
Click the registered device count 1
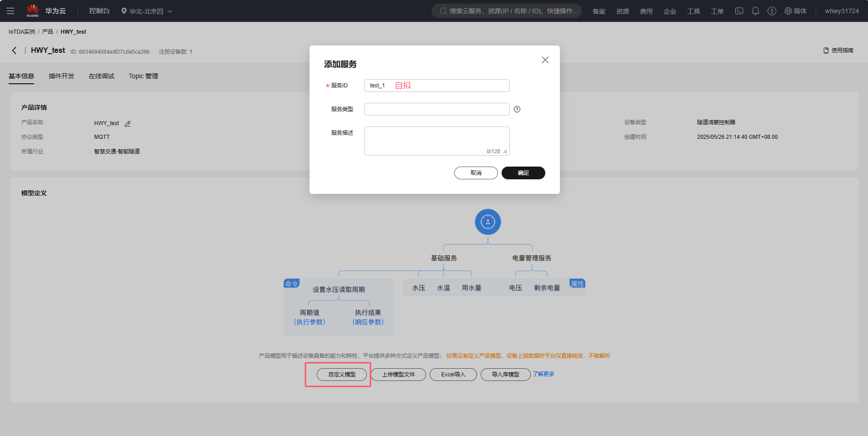click(191, 52)
